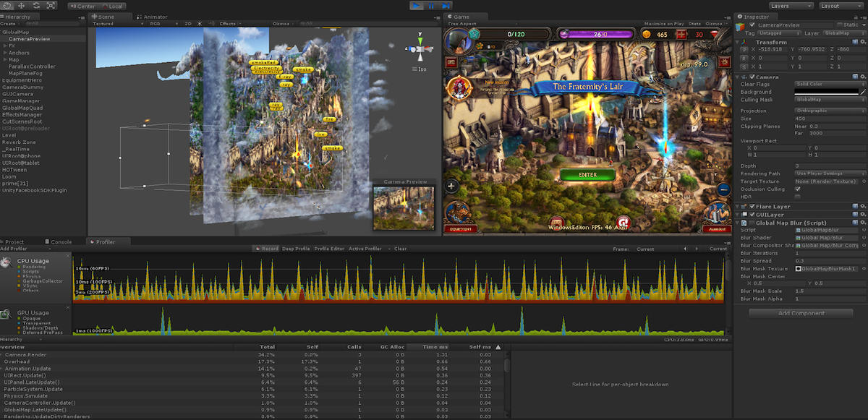Toggle 2D view in Scene

[x=187, y=23]
